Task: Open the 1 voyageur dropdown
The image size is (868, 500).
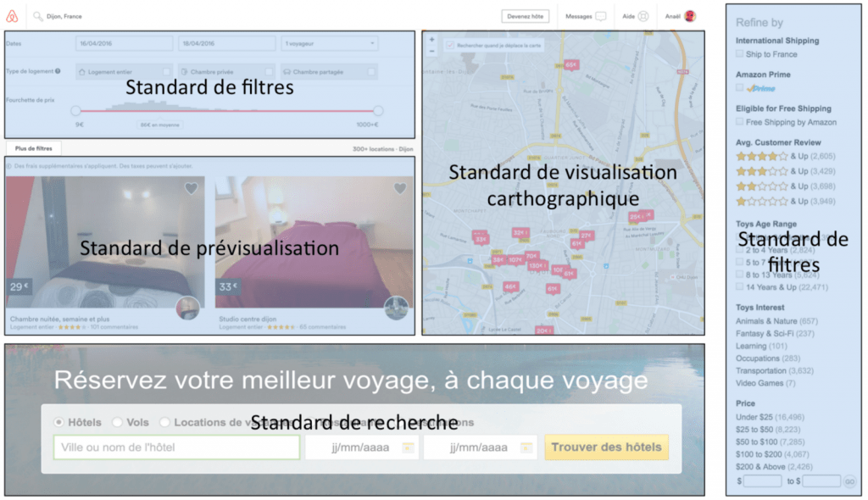Action: point(329,43)
